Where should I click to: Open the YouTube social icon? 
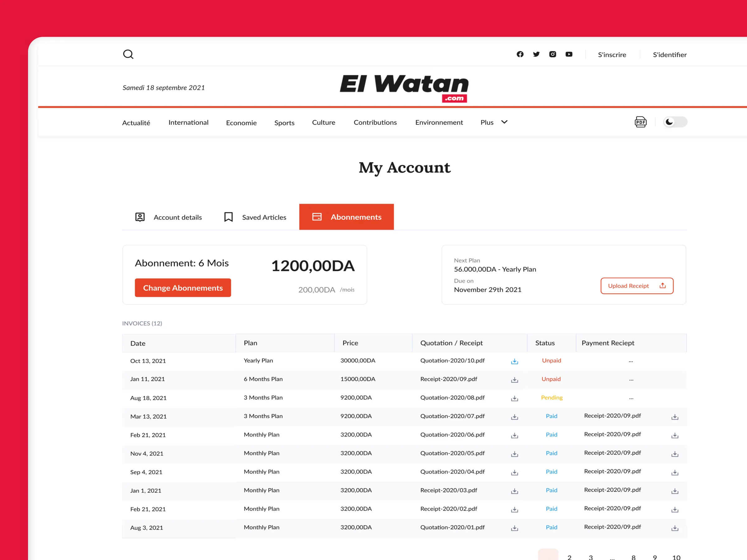coord(569,54)
